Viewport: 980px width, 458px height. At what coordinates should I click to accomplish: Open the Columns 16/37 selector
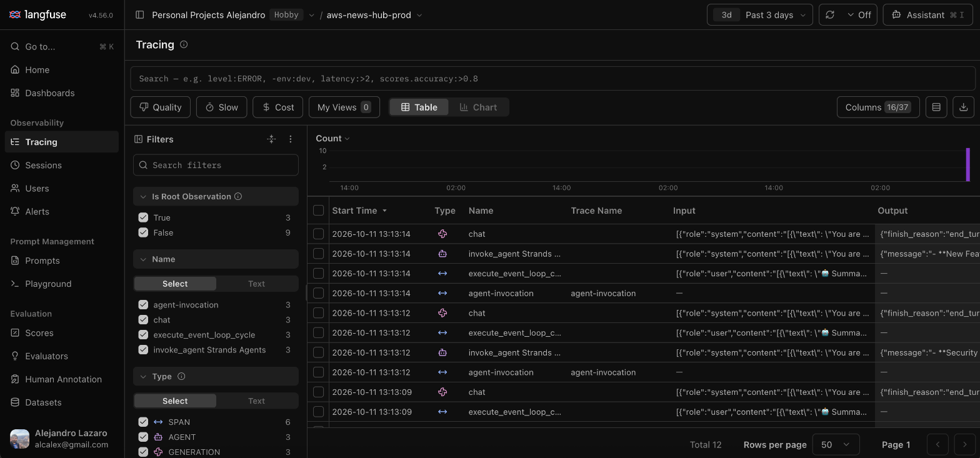pyautogui.click(x=878, y=107)
